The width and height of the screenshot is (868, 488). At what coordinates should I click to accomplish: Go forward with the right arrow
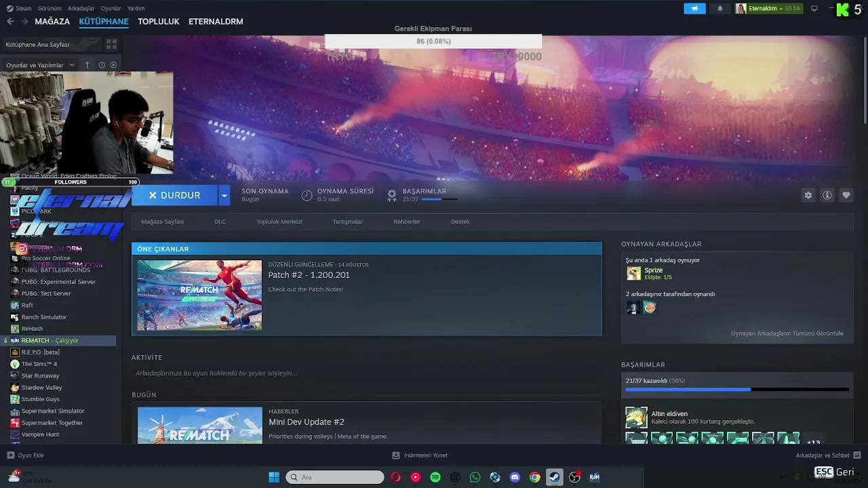pyautogui.click(x=24, y=22)
